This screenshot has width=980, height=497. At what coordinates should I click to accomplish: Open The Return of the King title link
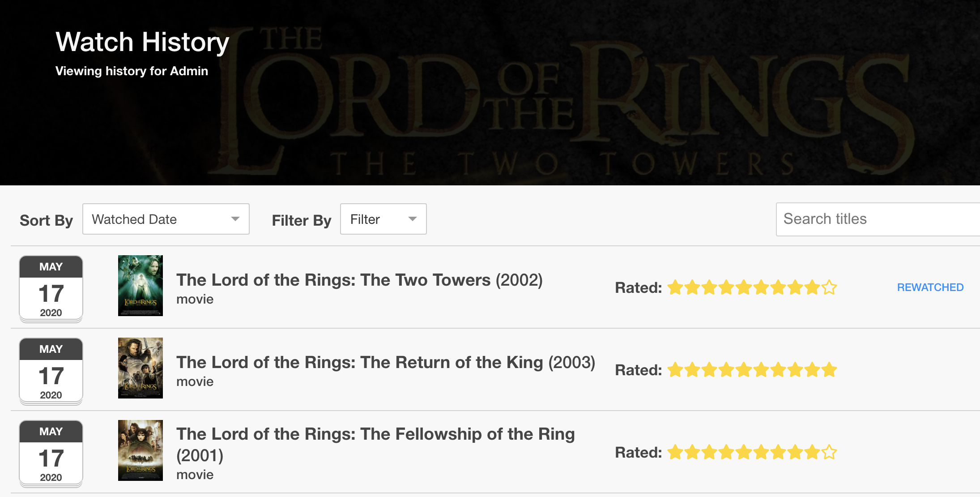(x=385, y=363)
